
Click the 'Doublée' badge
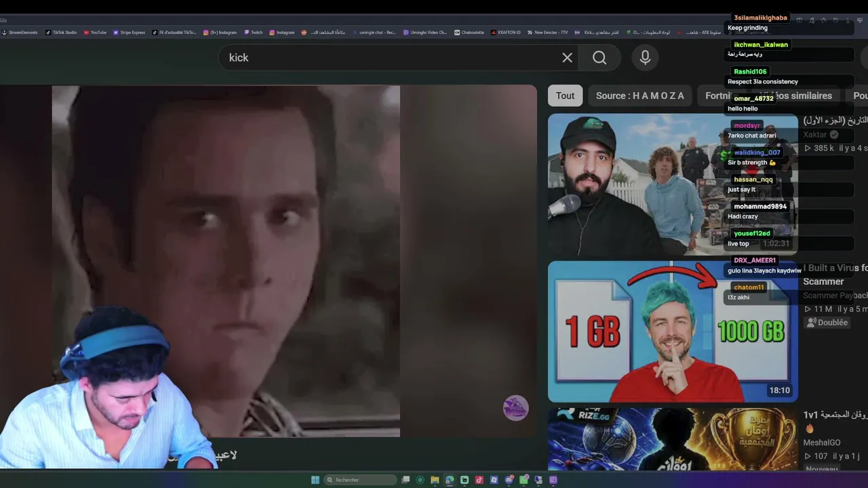(x=827, y=323)
